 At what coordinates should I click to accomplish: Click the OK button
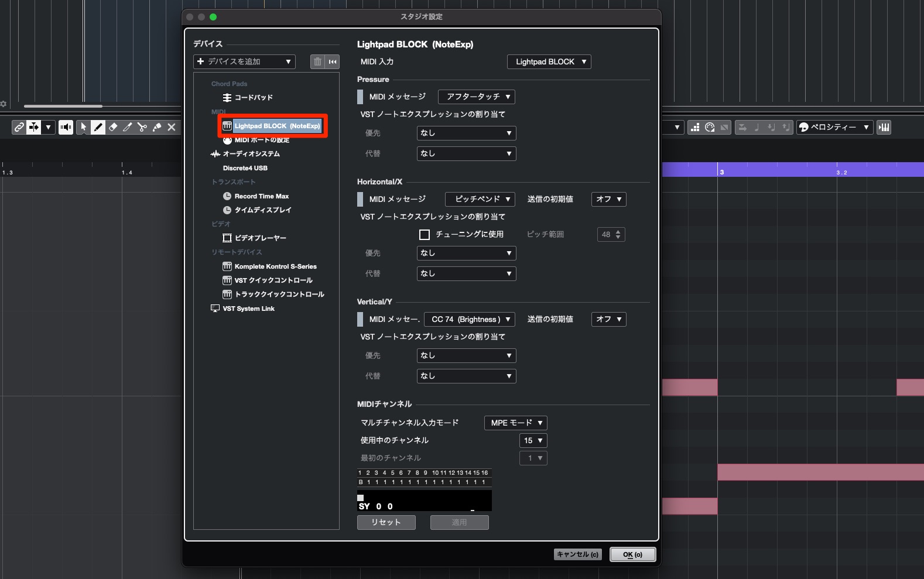tap(632, 554)
